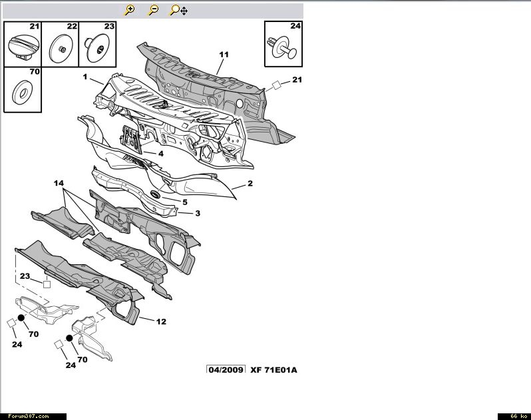Image resolution: width=531 pixels, height=420 pixels.
Task: Click the XF 71E01A diagram reference
Action: coord(273,369)
